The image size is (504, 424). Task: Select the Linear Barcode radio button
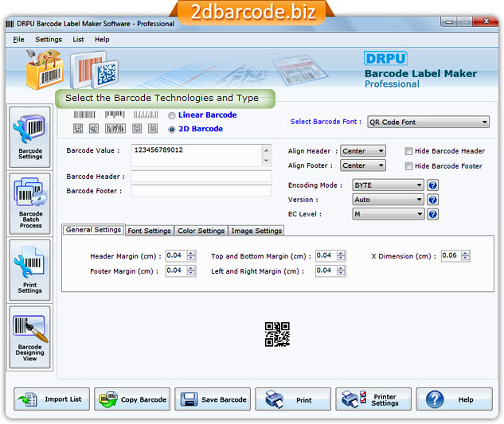point(172,115)
